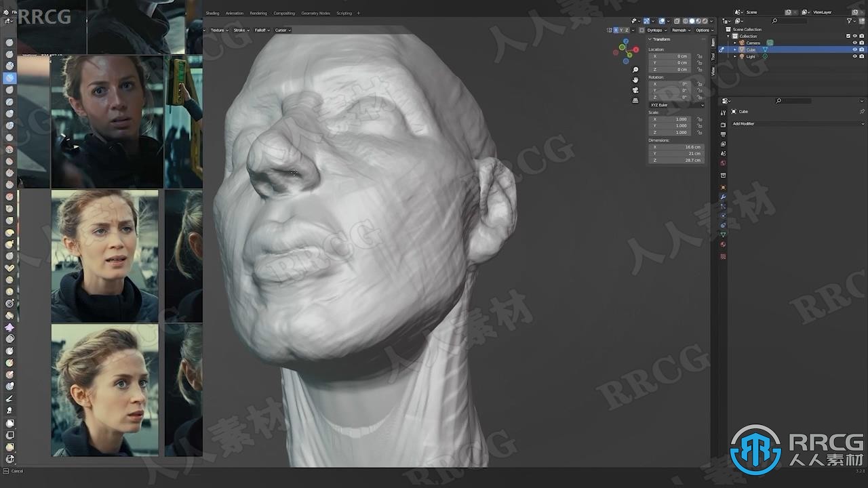Click the outliner search field
Image resolution: width=868 pixels, height=488 pixels.
coord(791,21)
